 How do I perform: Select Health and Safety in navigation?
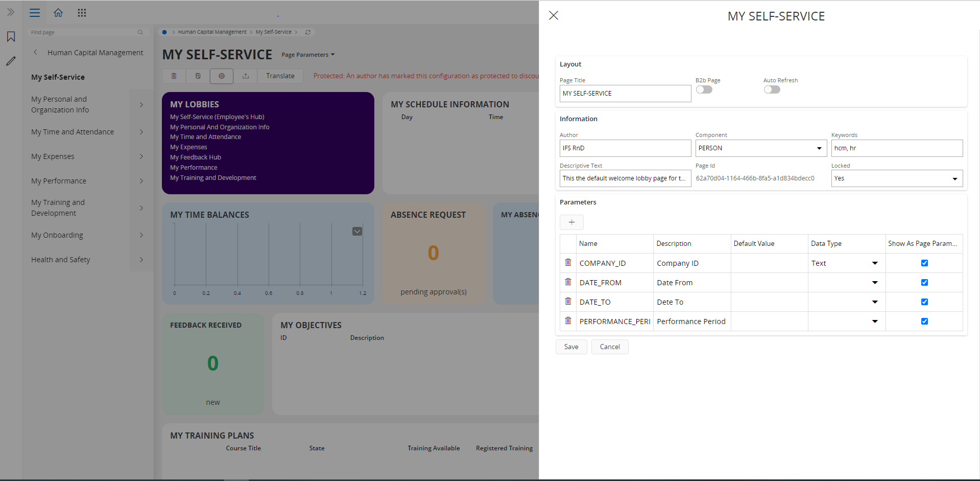61,260
